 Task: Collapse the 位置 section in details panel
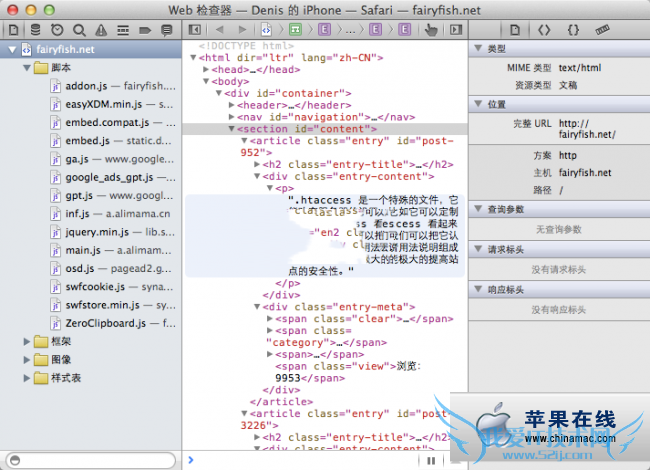click(x=478, y=104)
